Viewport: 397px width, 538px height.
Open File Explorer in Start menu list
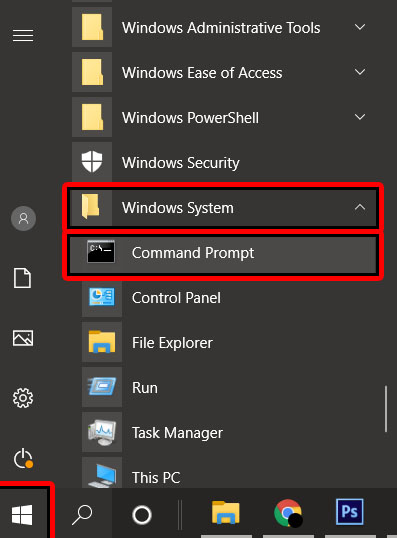pos(223,343)
